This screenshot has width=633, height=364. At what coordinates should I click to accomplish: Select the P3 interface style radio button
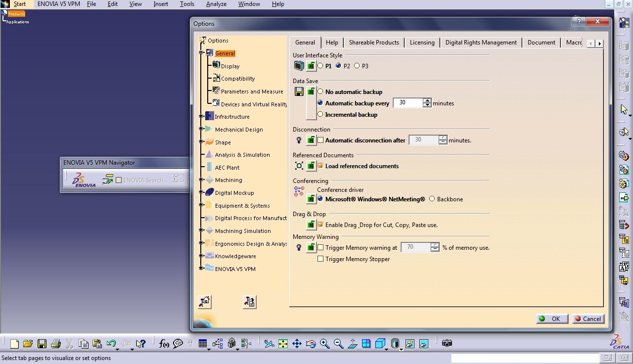pos(357,66)
